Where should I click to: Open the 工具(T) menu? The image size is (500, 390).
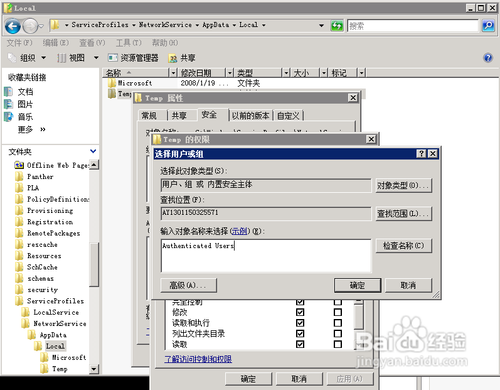129,43
